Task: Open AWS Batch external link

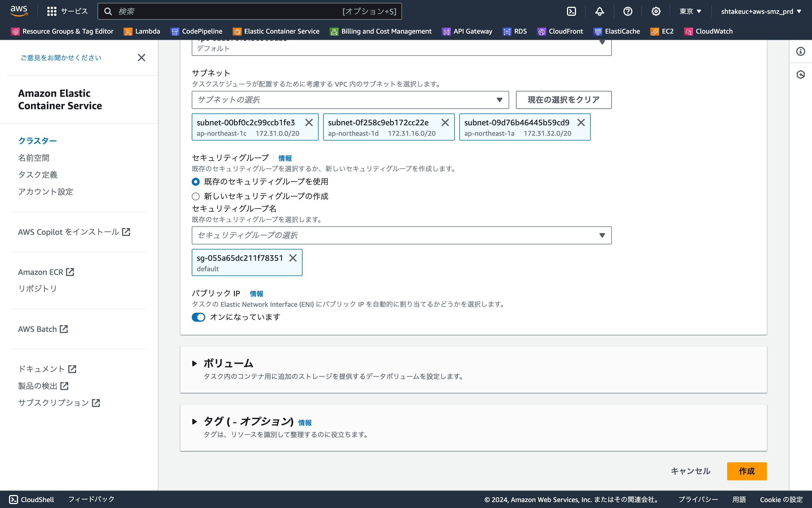Action: pos(43,329)
